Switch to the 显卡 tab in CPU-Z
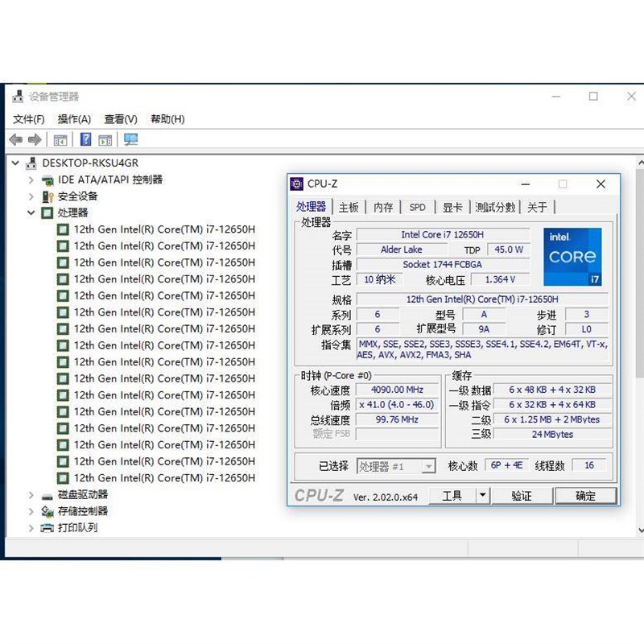 (x=452, y=208)
